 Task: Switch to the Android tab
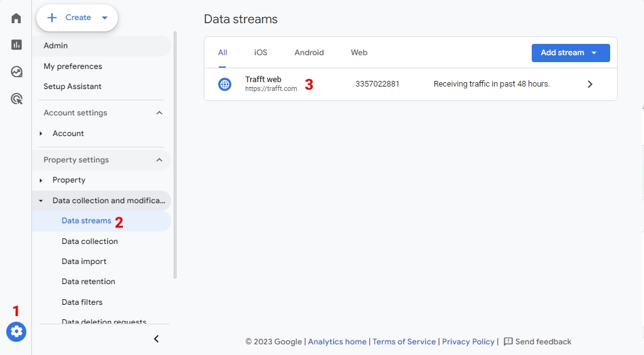[x=309, y=53]
